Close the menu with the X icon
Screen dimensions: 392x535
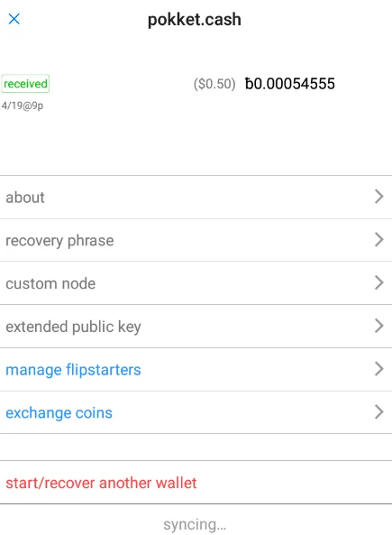14,19
